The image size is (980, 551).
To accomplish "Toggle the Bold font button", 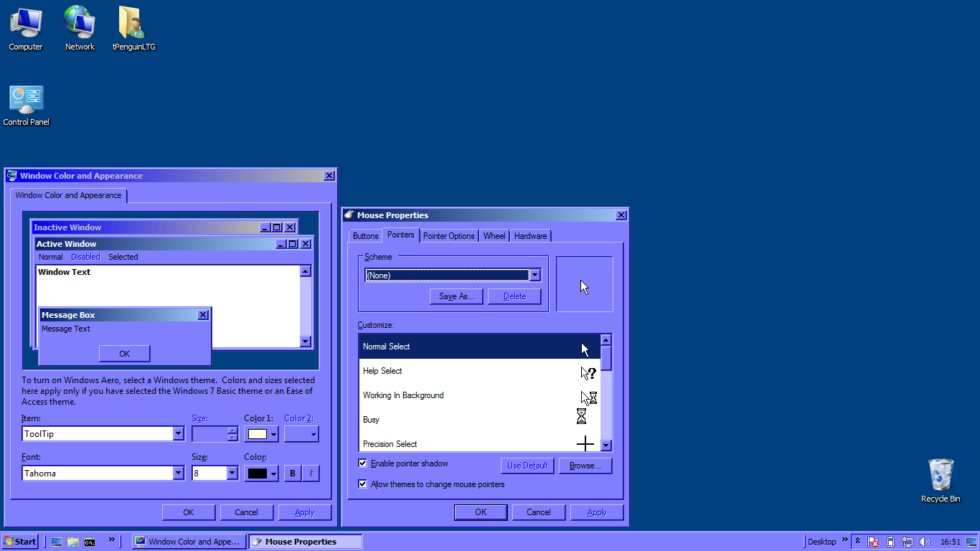I will [x=293, y=474].
